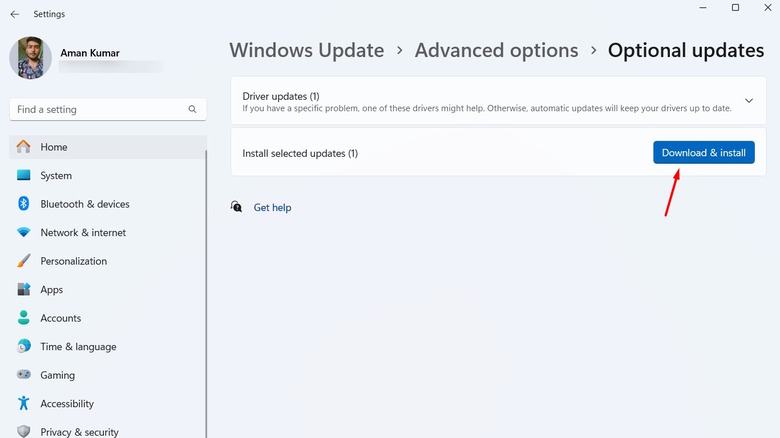
Task: Navigate to Windows Update breadcrumb
Action: (x=306, y=50)
